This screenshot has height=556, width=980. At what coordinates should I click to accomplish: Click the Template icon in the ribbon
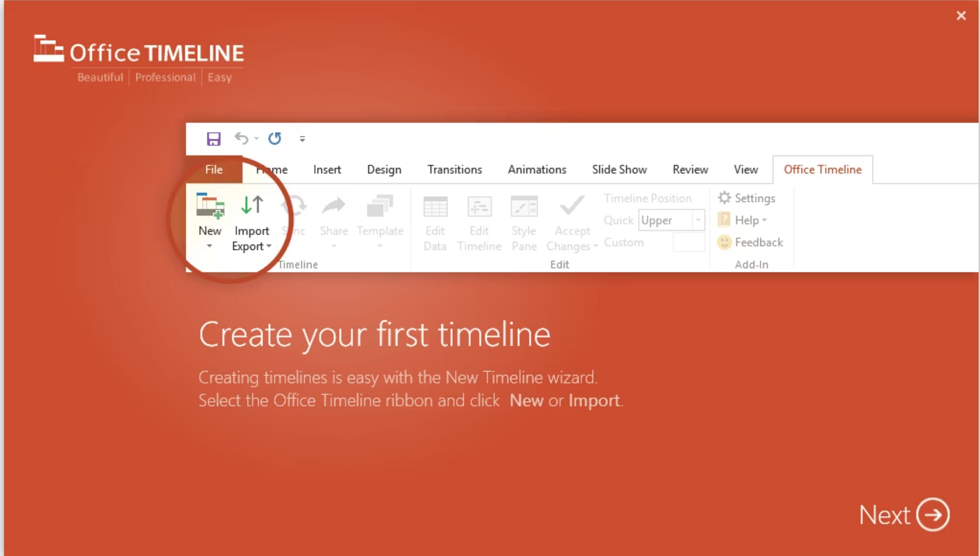point(380,206)
